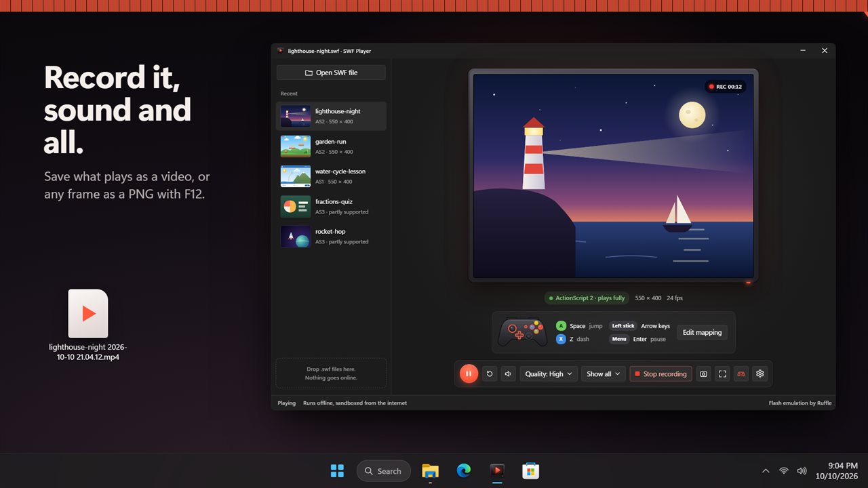The width and height of the screenshot is (868, 488).
Task: Open Microsoft Store from the taskbar
Action: point(530,471)
